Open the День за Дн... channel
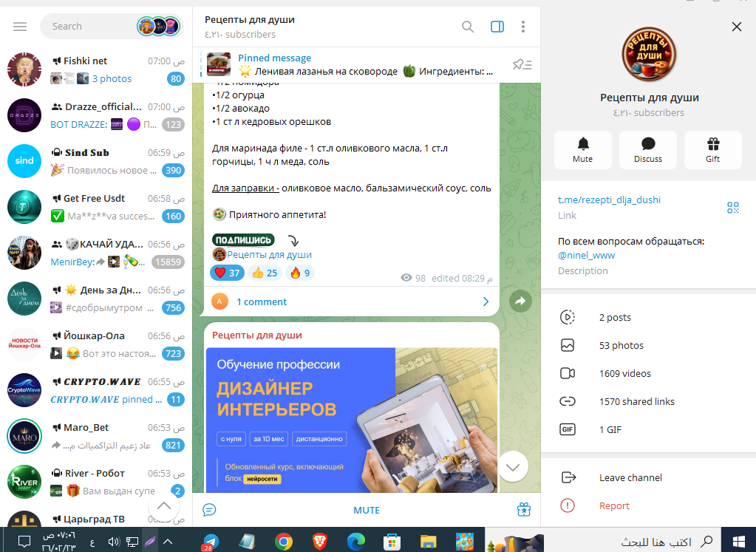This screenshot has height=552, width=756. (96, 299)
